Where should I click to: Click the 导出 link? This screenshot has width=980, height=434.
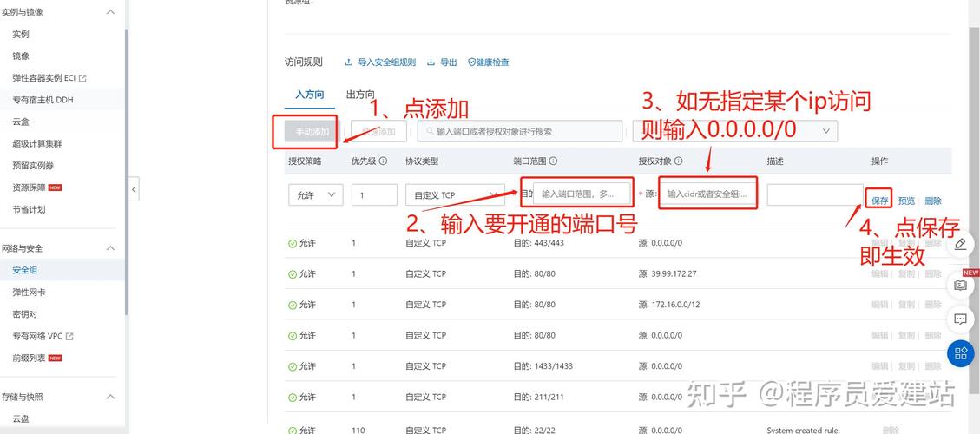(448, 62)
